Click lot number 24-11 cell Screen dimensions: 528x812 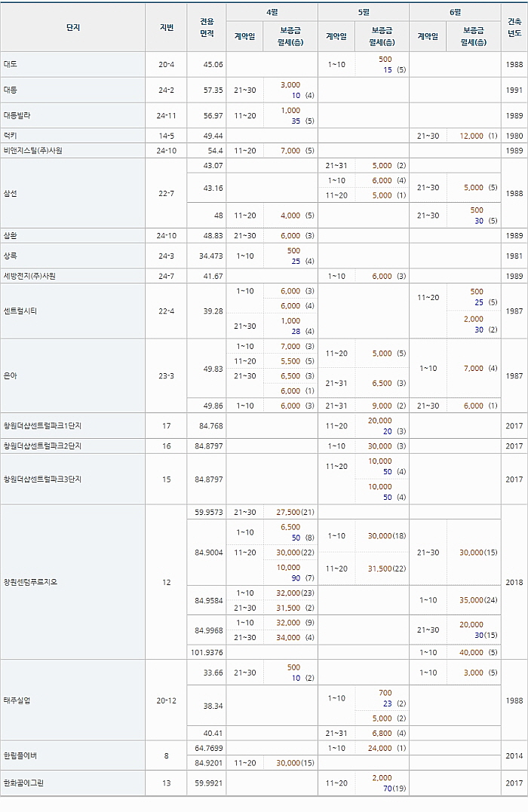tap(167, 115)
